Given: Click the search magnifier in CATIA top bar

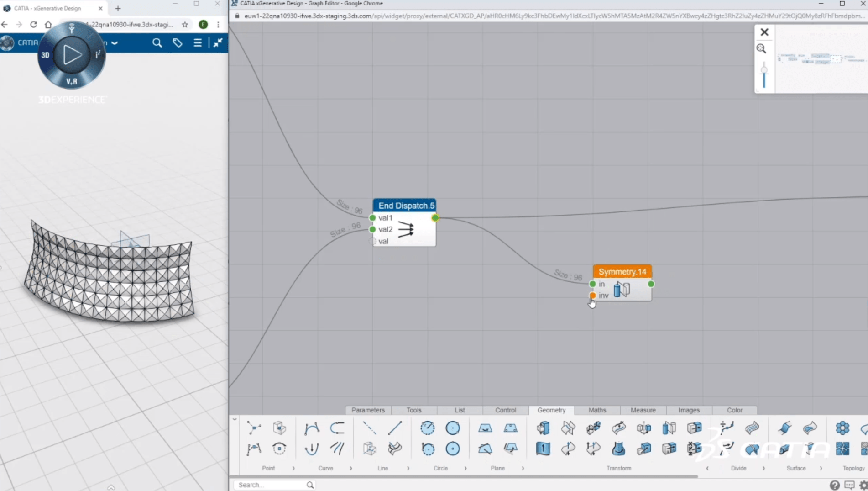Looking at the screenshot, I should pyautogui.click(x=157, y=43).
